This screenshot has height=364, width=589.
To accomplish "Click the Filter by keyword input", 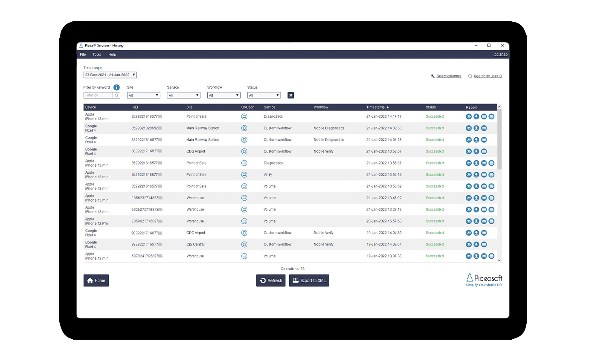I will coord(98,95).
